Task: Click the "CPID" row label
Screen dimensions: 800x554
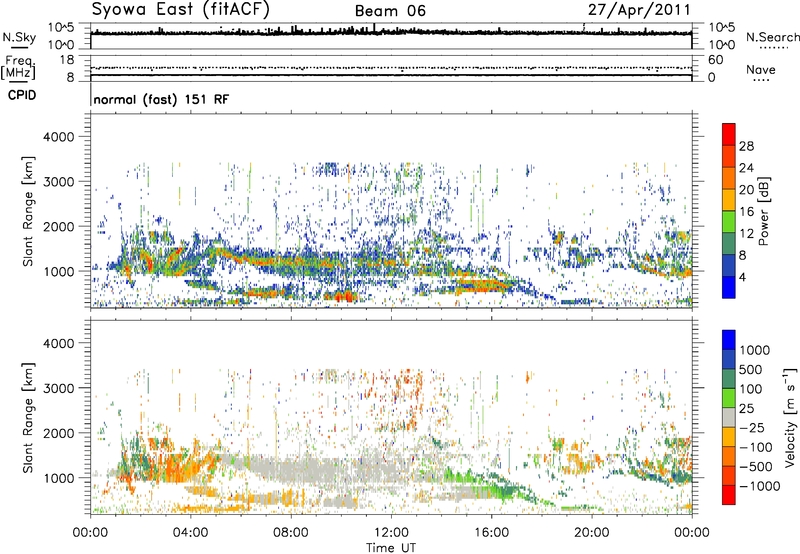Action: tap(22, 95)
